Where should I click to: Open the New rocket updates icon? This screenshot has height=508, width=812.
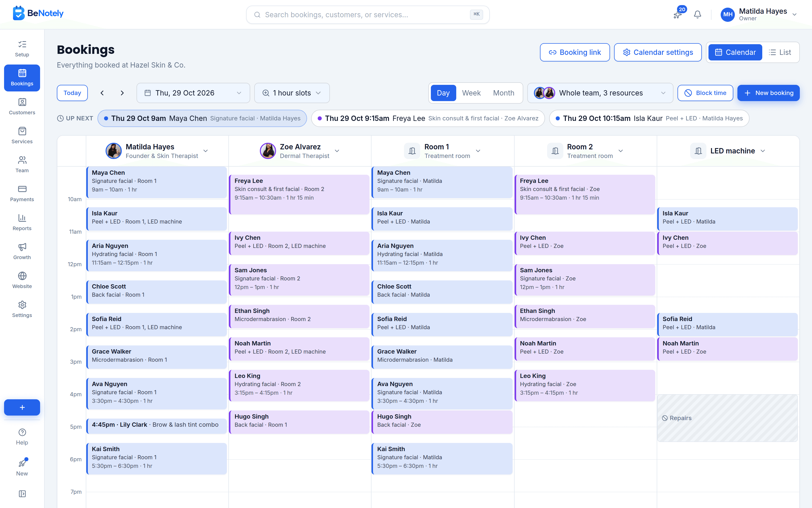coord(22,467)
